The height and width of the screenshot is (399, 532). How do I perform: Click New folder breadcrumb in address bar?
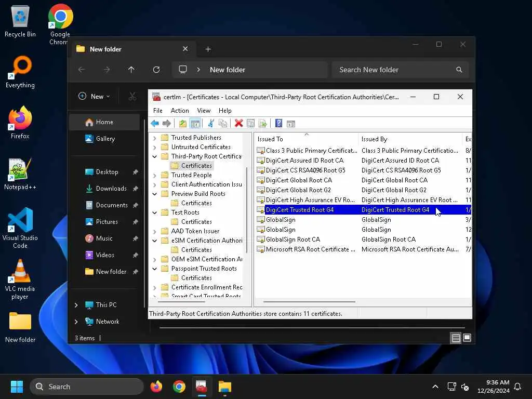click(x=228, y=70)
